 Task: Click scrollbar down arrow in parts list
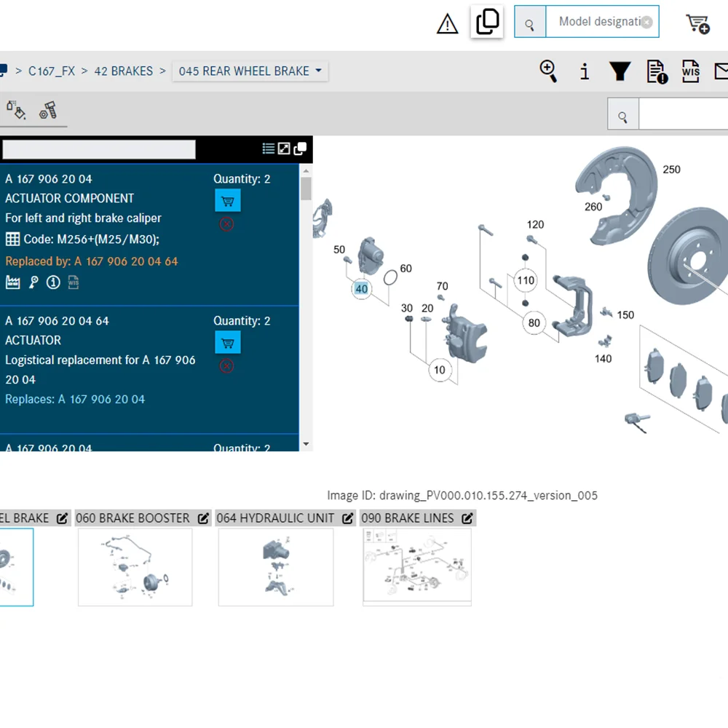(306, 444)
